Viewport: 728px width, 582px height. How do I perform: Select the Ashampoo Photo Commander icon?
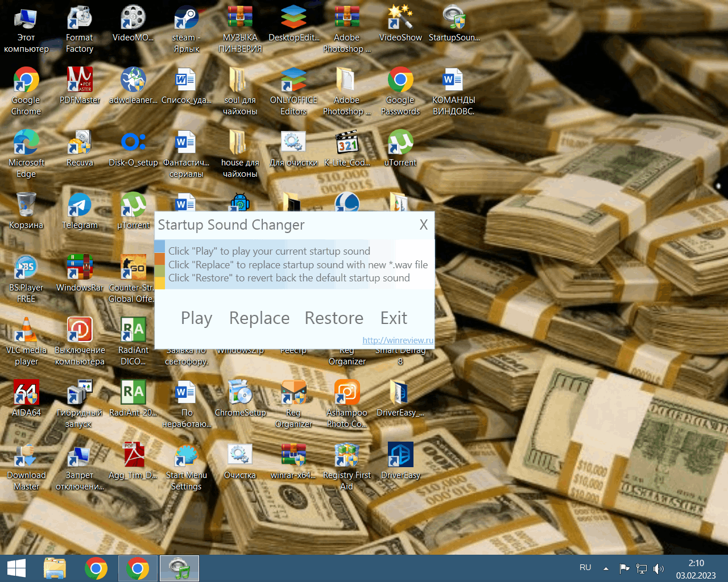[347, 405]
